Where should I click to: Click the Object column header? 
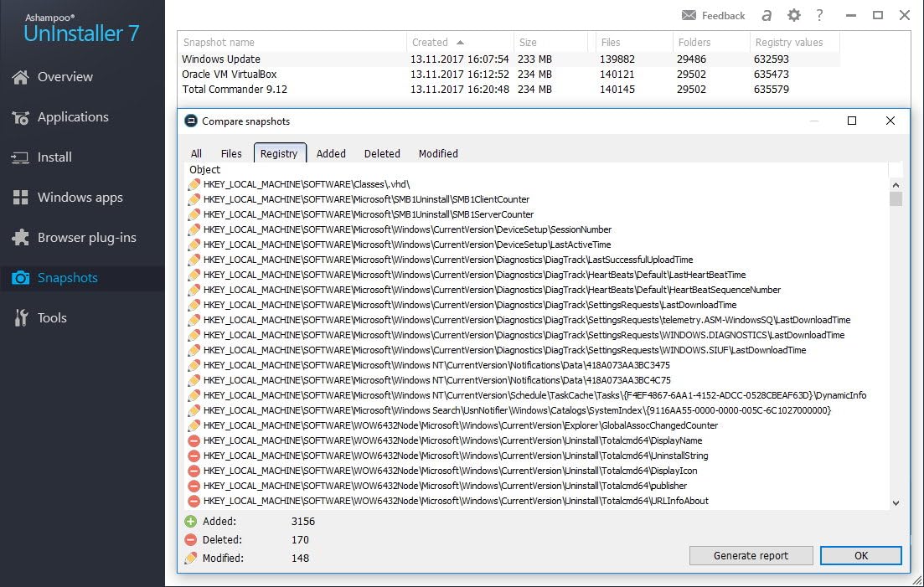pos(535,169)
